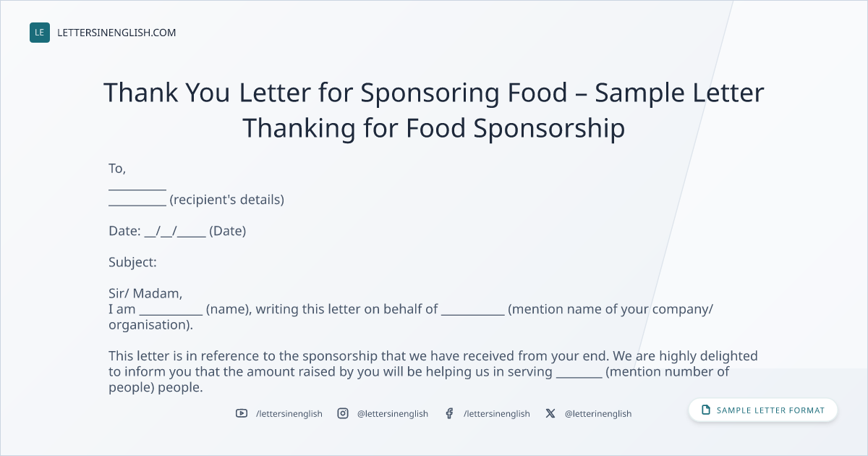Viewport: 868px width, 456px height.
Task: Open the /lettersinenglish Facebook handle
Action: tap(497, 413)
